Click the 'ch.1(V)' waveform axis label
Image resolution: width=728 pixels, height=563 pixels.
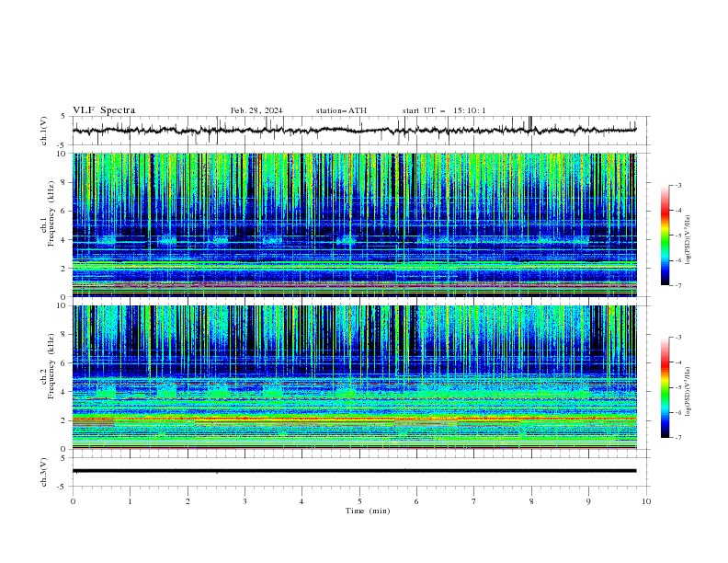[x=44, y=131]
